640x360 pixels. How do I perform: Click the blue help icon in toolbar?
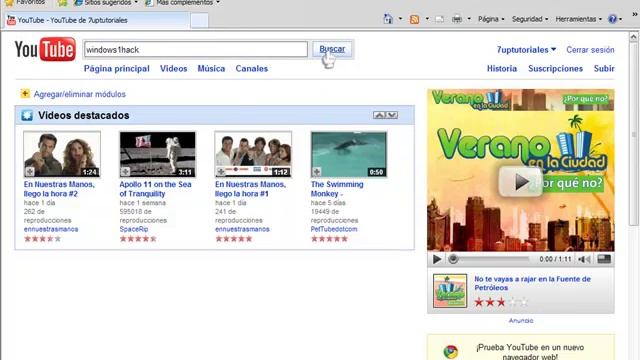pyautogui.click(x=612, y=19)
